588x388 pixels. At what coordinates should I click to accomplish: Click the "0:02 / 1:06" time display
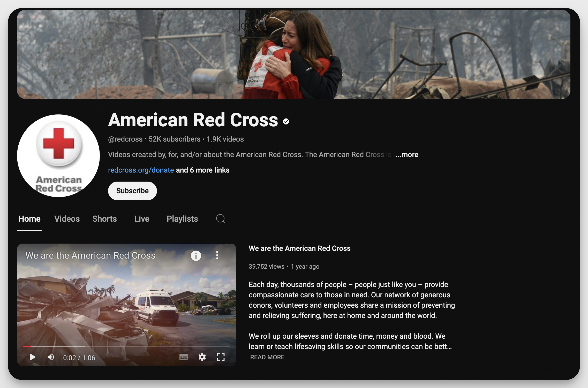(79, 358)
